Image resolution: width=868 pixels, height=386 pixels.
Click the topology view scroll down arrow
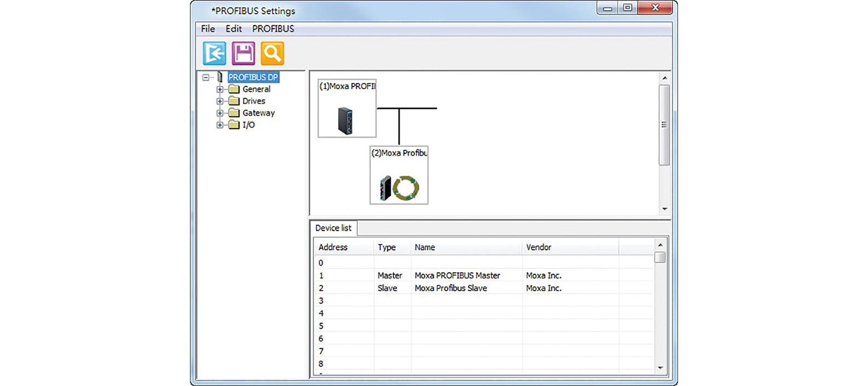(x=665, y=209)
